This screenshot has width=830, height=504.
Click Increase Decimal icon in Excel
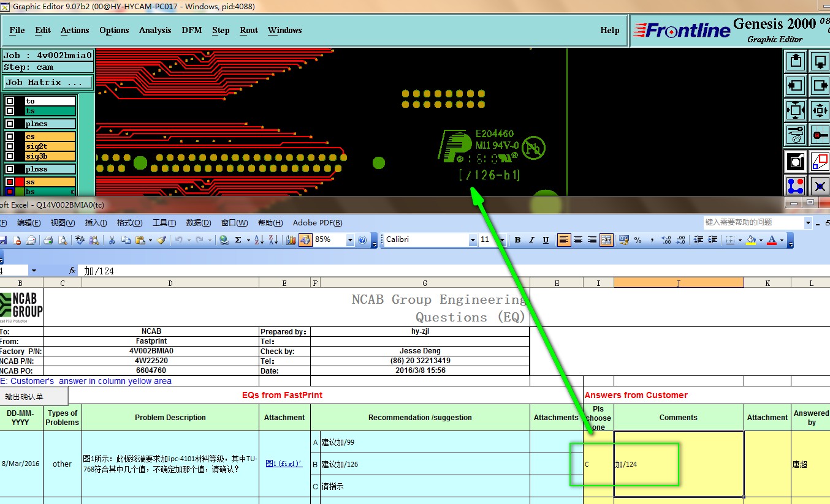(x=666, y=240)
